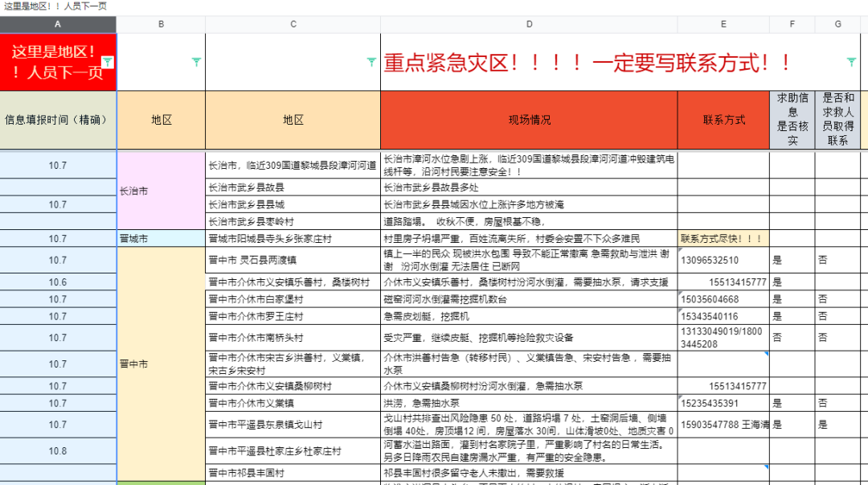The image size is (868, 485).
Task: Click cell '急需皮划艇，挖掘机'
Action: coord(529,317)
